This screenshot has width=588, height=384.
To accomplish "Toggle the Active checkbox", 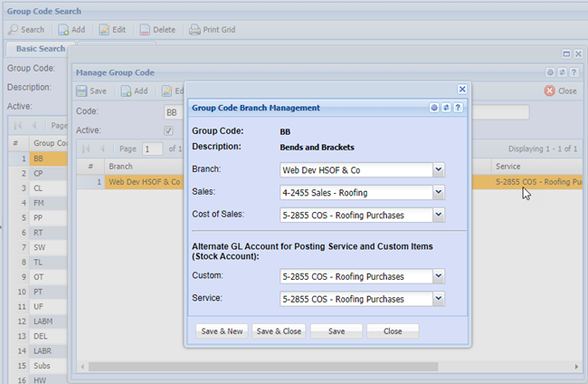I will 168,130.
